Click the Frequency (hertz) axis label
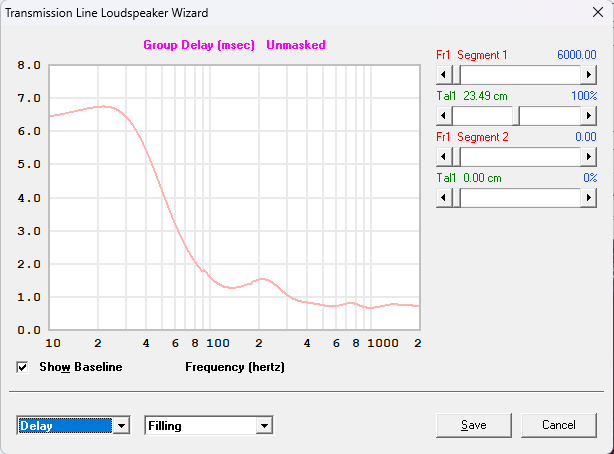 (x=235, y=367)
